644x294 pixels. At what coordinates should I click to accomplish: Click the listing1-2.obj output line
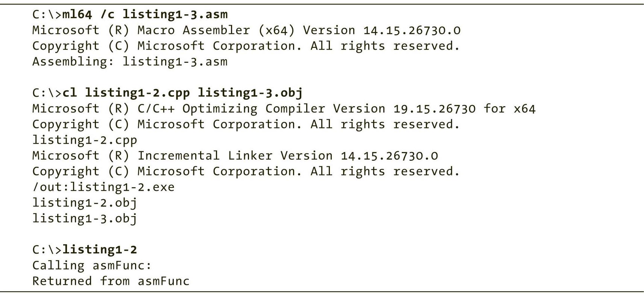(x=85, y=203)
